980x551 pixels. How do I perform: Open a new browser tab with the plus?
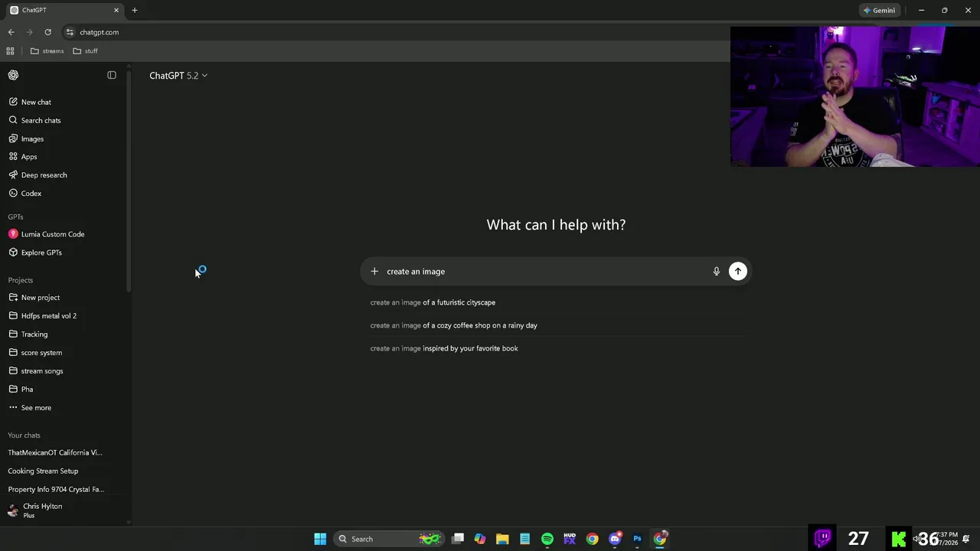pyautogui.click(x=135, y=10)
